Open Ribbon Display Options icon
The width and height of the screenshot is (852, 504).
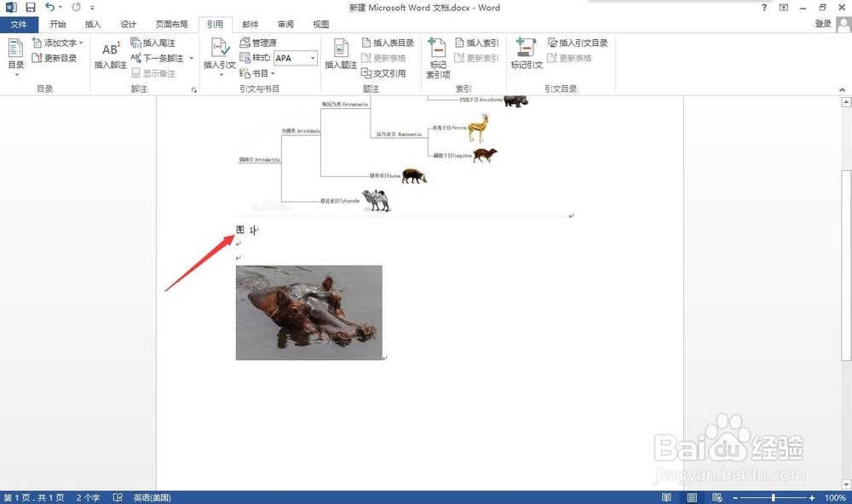(784, 8)
